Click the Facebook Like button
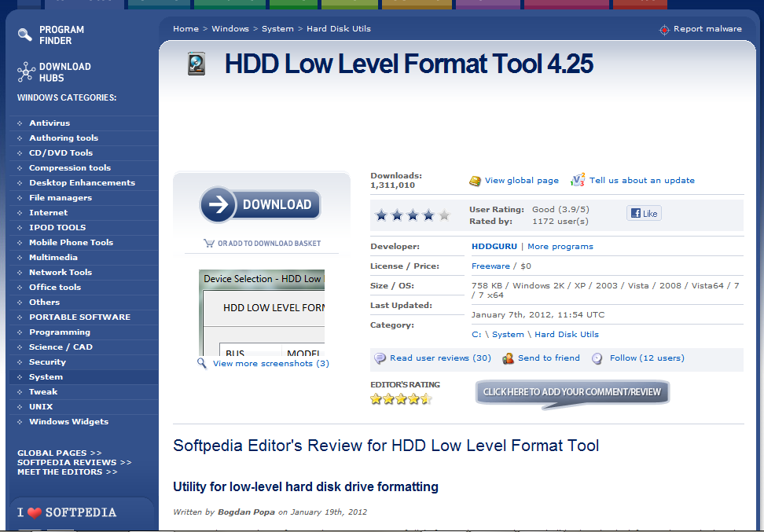 tap(644, 214)
